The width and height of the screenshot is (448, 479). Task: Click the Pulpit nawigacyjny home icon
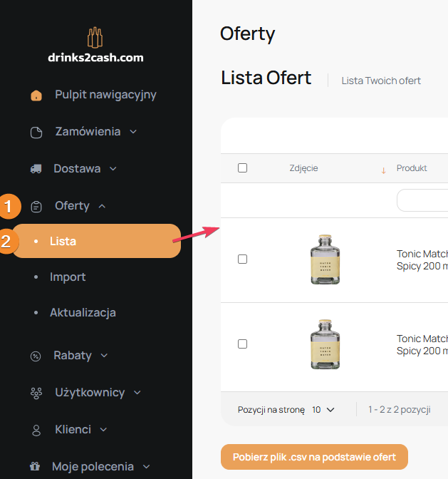pos(36,96)
